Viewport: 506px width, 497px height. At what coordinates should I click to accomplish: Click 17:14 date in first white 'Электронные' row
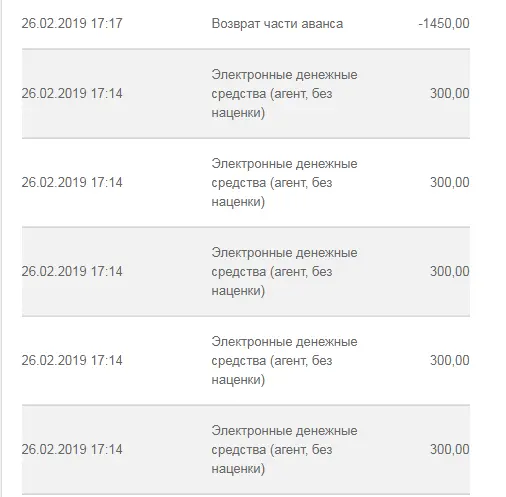tap(72, 182)
